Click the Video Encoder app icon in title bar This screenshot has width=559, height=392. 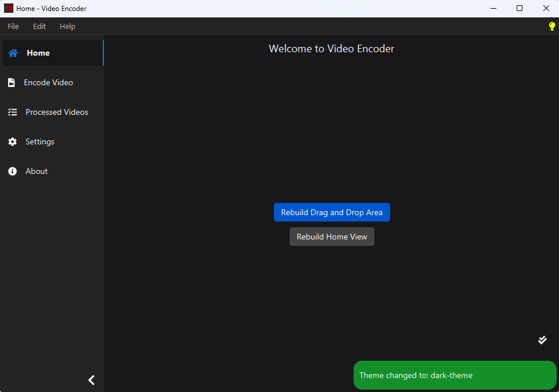tap(8, 8)
